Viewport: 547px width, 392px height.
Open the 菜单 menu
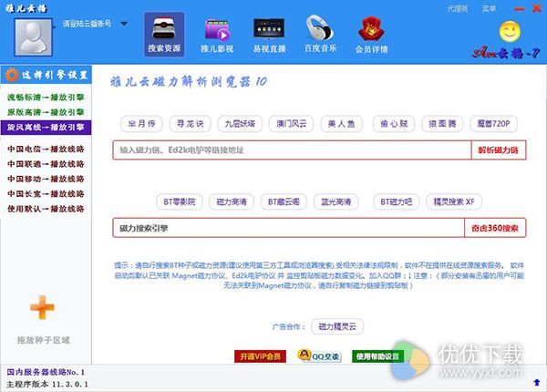tap(489, 9)
